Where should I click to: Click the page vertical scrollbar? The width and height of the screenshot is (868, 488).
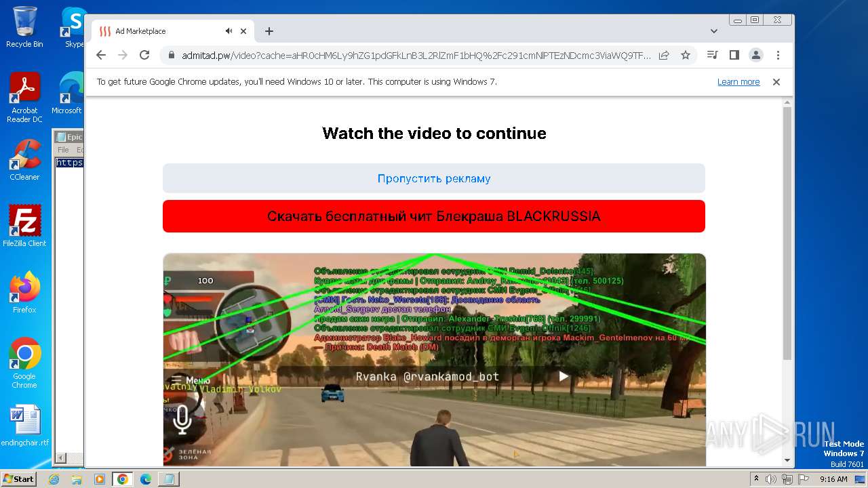point(787,234)
